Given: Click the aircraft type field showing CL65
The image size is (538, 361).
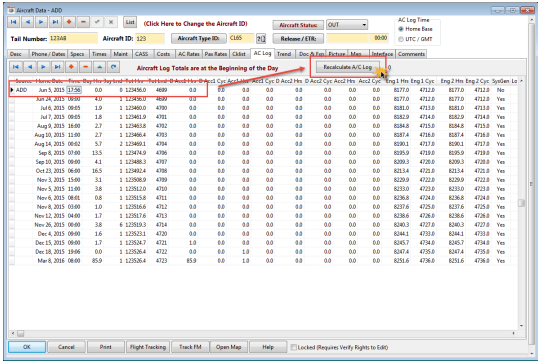Looking at the screenshot, I should pos(242,38).
